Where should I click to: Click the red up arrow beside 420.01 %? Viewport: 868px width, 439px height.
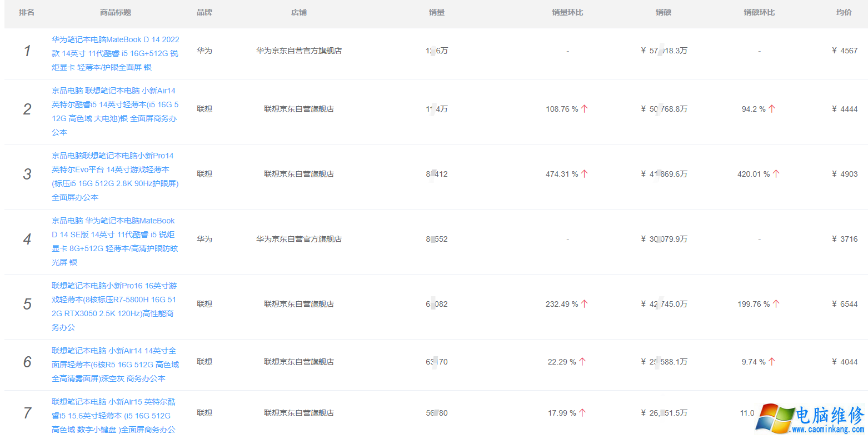pyautogui.click(x=776, y=174)
